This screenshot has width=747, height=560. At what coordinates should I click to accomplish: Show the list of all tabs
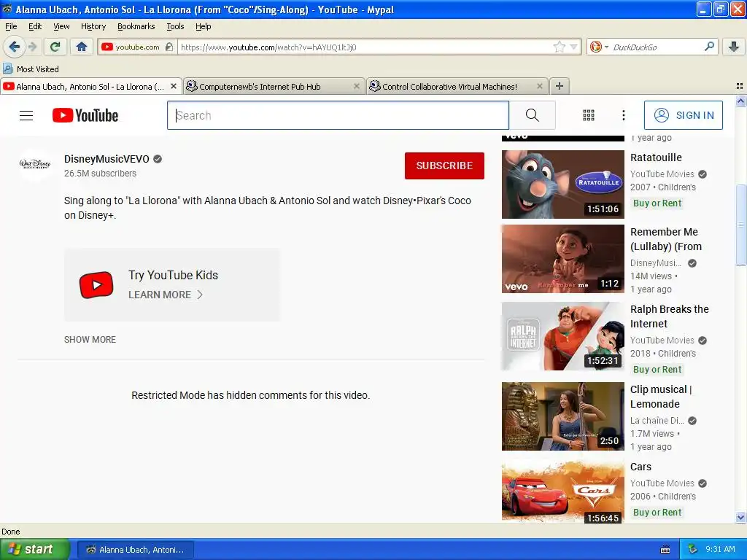click(x=740, y=86)
